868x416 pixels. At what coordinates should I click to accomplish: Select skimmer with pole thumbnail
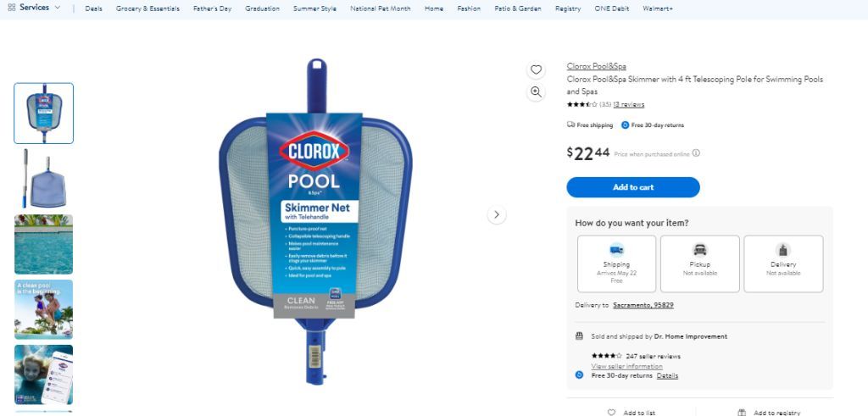pyautogui.click(x=44, y=179)
